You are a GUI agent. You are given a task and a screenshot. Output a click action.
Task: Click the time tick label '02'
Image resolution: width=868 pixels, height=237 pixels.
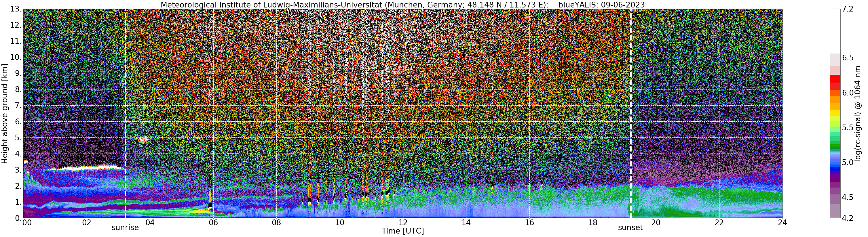click(87, 223)
